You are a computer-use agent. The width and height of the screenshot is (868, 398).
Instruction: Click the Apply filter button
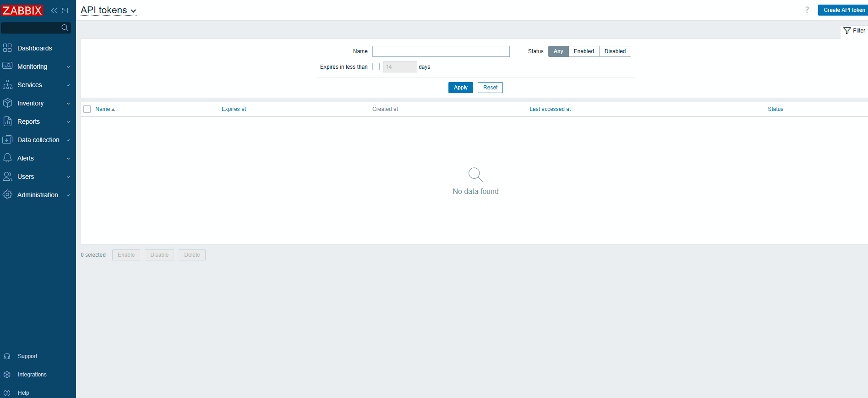460,88
